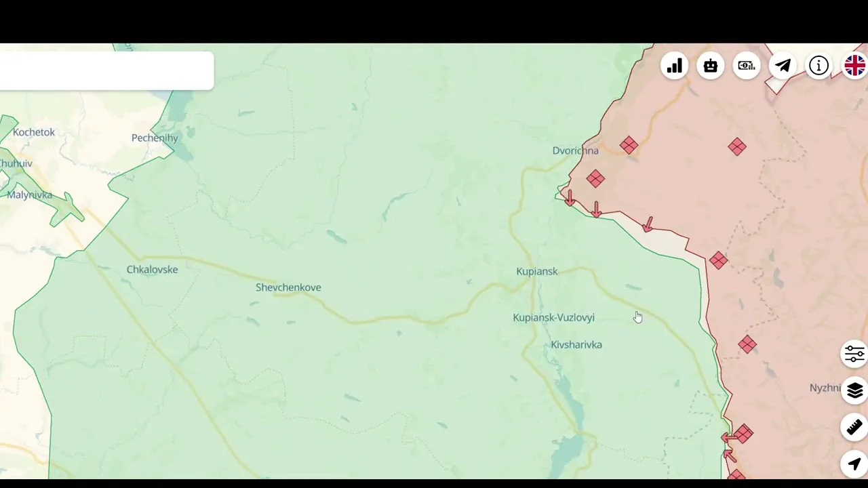Select the Kupiansk city label

(x=537, y=271)
